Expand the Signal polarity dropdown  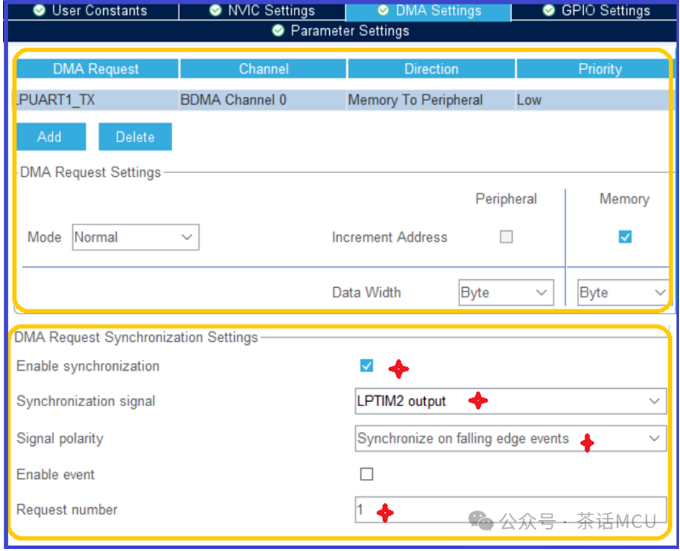[x=510, y=438]
